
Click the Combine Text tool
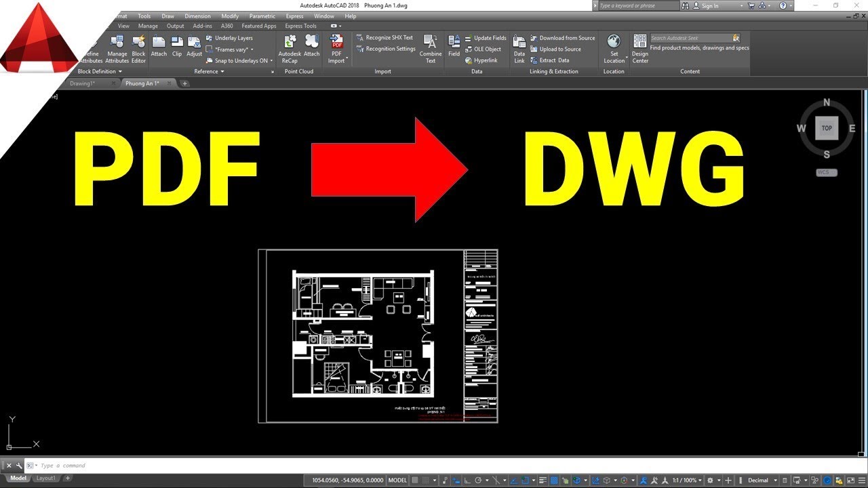coord(431,49)
